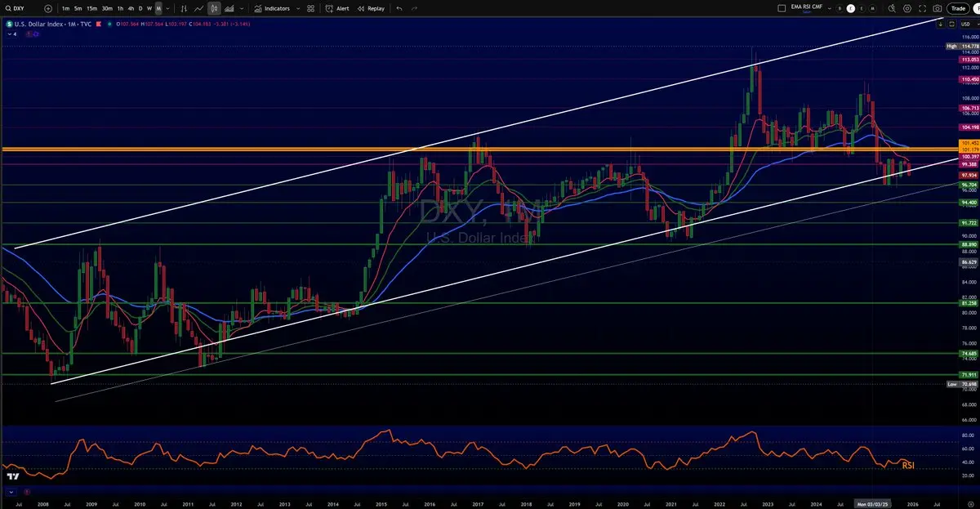Select the 1m timeframe
Viewport: 980px width, 509px height.
65,8
